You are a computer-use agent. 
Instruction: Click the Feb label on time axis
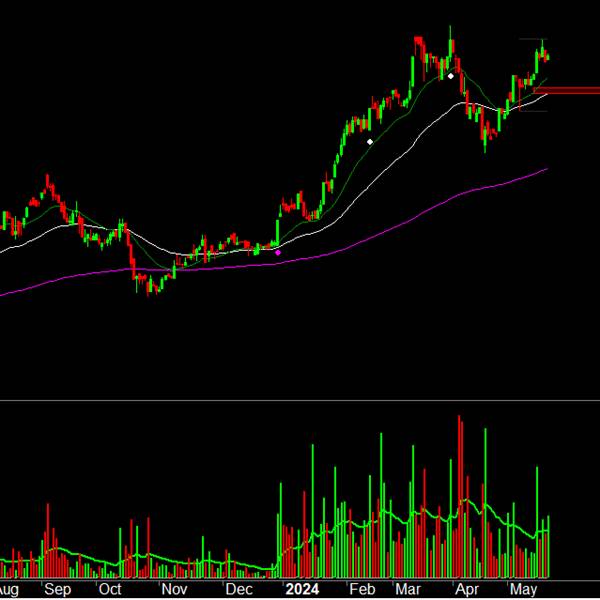(x=362, y=589)
